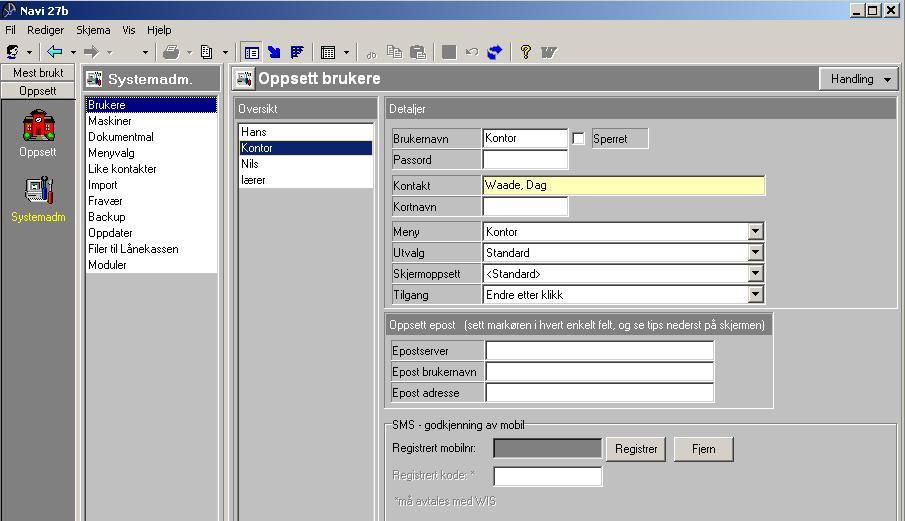Click the Registrer button
The width and height of the screenshot is (905, 521).
click(x=636, y=449)
